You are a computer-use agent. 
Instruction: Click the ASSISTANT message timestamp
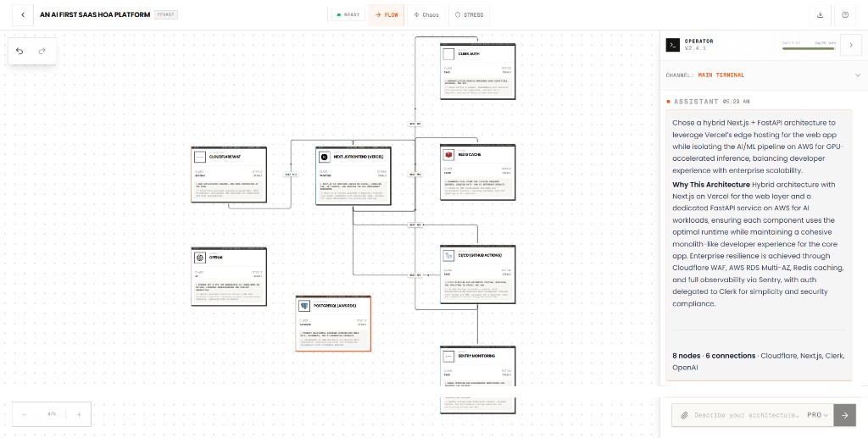(x=737, y=102)
